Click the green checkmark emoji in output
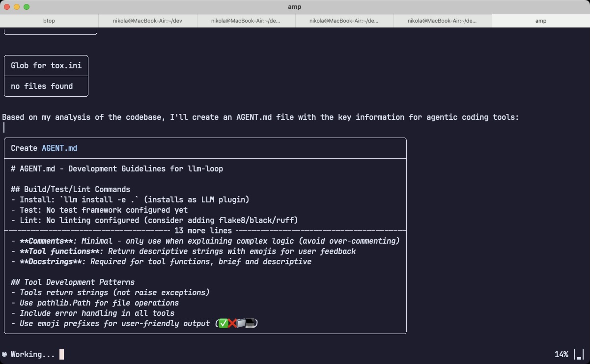Screen dimensions: 590x364 tap(223, 323)
